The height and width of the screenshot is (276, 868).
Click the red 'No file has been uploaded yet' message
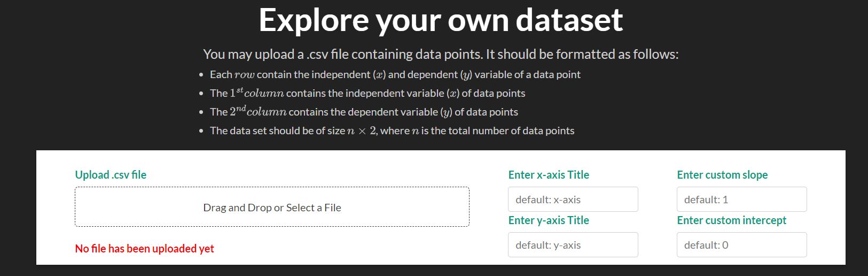(x=144, y=249)
